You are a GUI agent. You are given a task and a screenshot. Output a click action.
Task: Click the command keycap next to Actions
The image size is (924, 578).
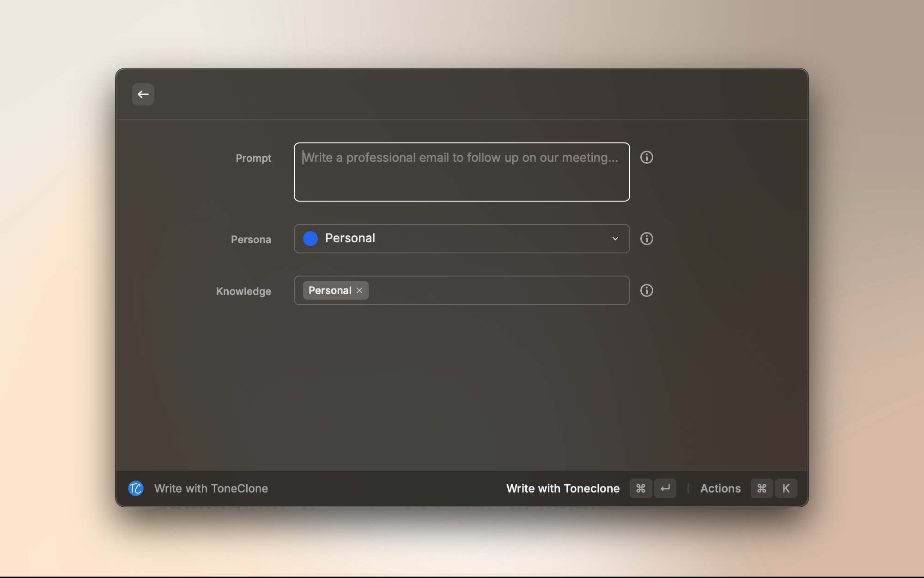[x=762, y=488]
